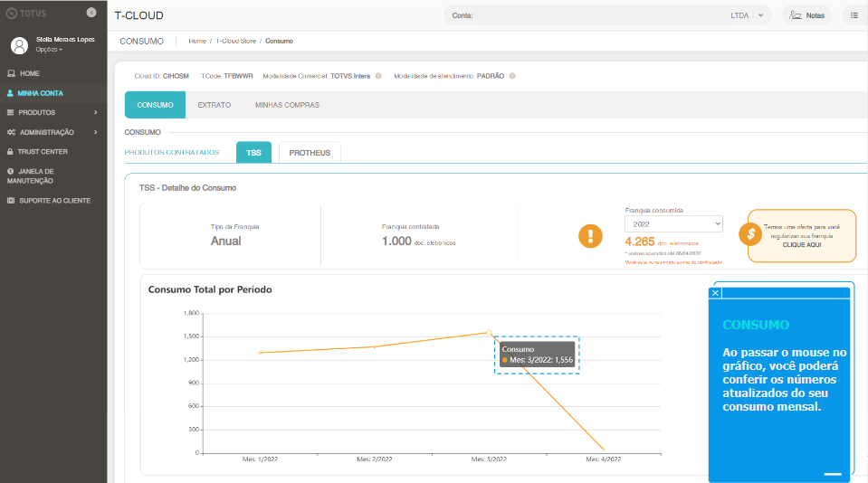Close the CONSUMO help popup
Screen dimensions: 868x483
click(715, 293)
